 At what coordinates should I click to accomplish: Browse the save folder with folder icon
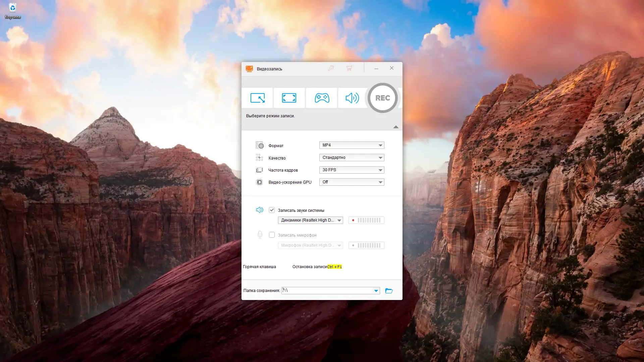[x=389, y=291]
